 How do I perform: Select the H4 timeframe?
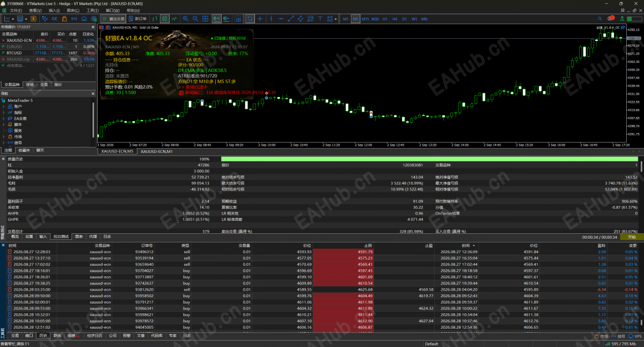point(394,19)
